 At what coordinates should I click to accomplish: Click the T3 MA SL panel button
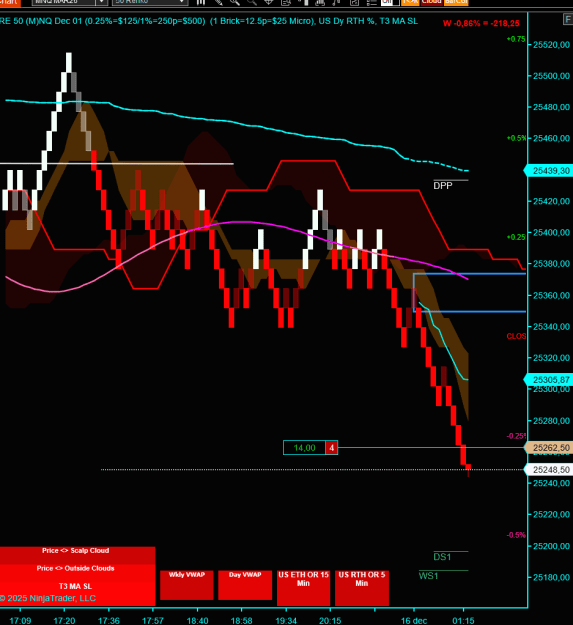tap(77, 586)
